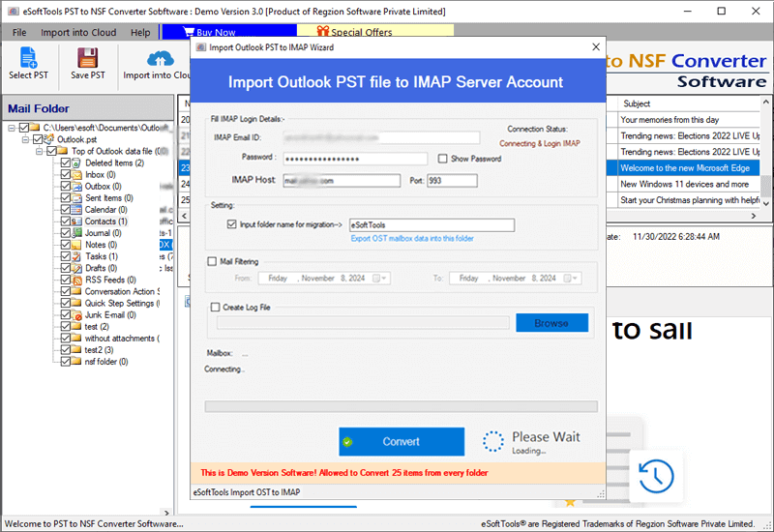Click the Select PST toolbar icon
This screenshot has height=532, width=774.
coord(28,58)
